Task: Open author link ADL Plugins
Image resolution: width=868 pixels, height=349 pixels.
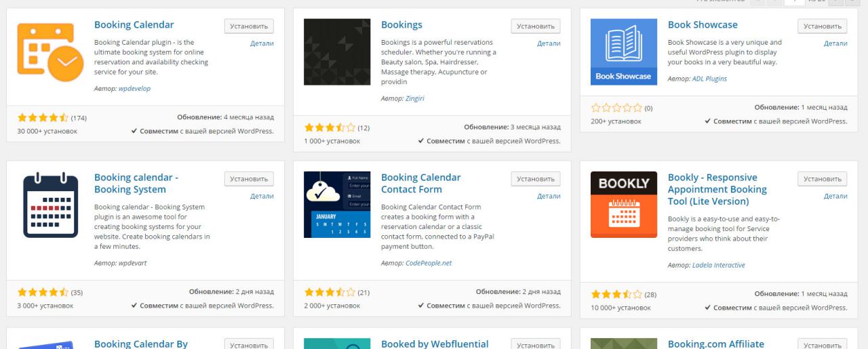Action: 709,79
